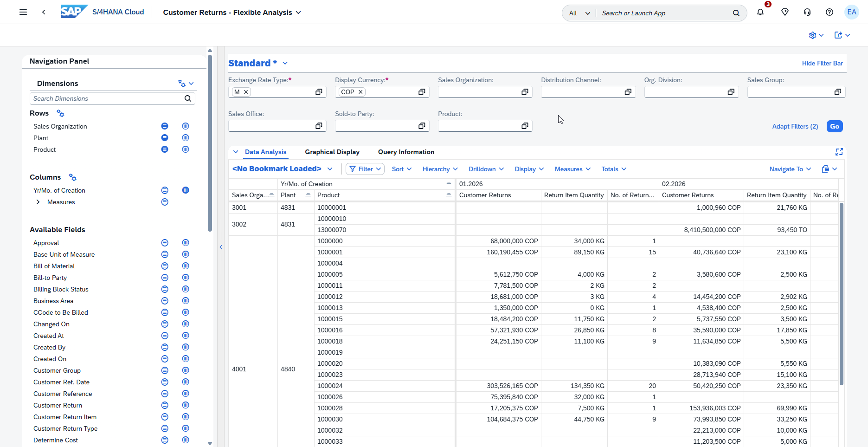Click Adapt Filters (2)
Image resolution: width=868 pixels, height=447 pixels.
[x=795, y=126]
